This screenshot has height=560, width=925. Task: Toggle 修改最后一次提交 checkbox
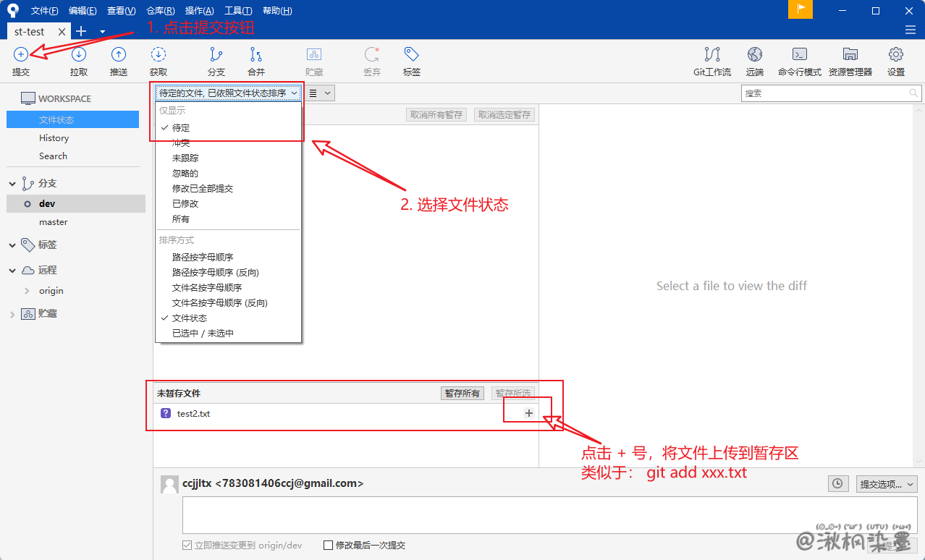pyautogui.click(x=329, y=546)
